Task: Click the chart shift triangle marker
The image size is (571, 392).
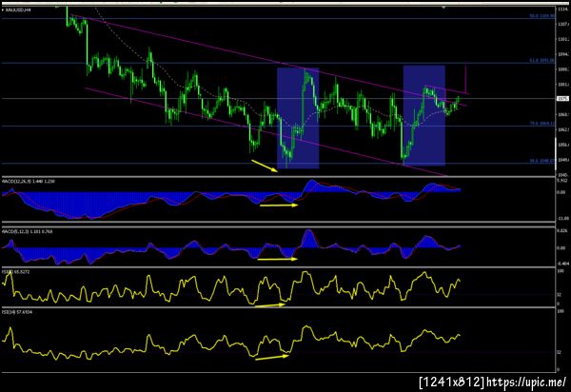Action: point(443,7)
